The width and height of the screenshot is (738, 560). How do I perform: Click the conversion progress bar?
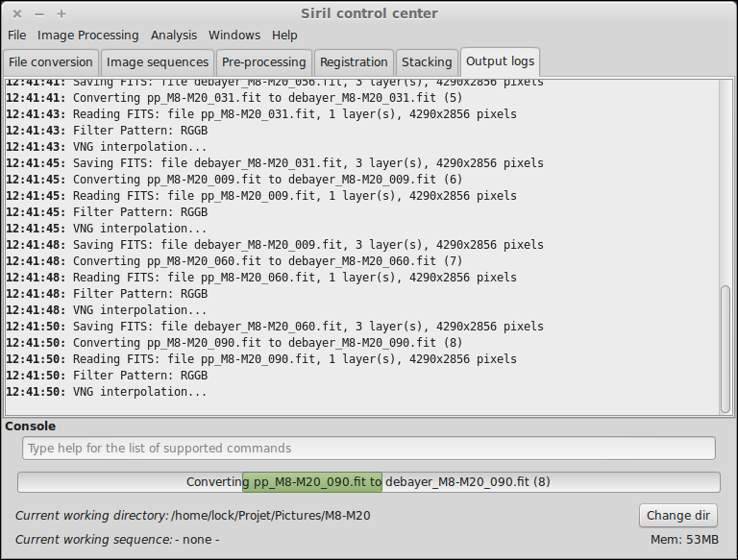click(x=368, y=482)
